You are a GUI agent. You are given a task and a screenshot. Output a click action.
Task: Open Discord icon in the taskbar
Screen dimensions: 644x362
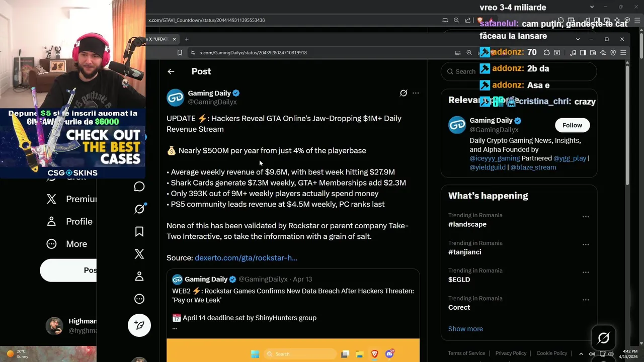[389, 354]
